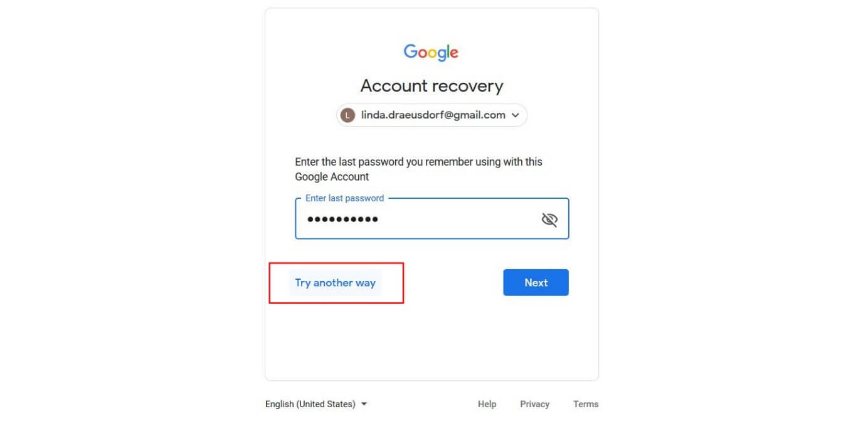Click the email address text in chip

(433, 115)
